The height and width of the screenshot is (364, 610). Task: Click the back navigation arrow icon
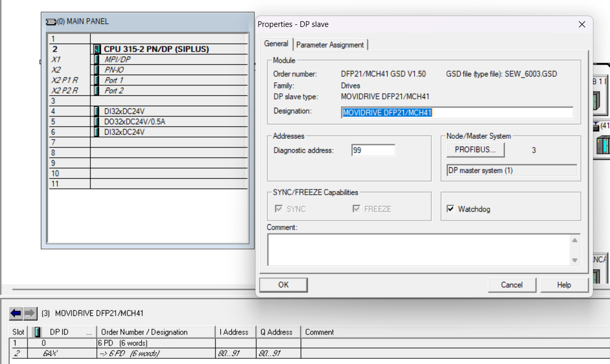point(16,313)
